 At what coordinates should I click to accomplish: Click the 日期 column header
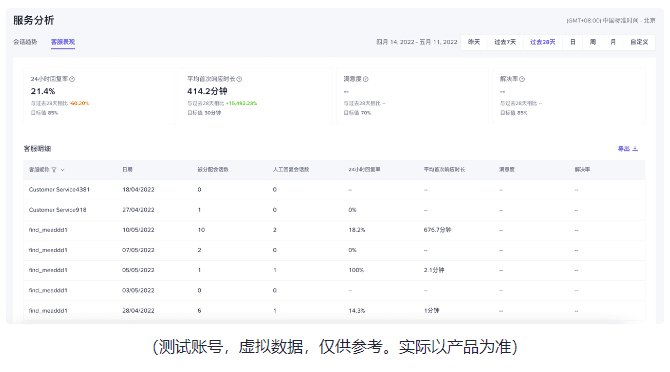(x=127, y=170)
